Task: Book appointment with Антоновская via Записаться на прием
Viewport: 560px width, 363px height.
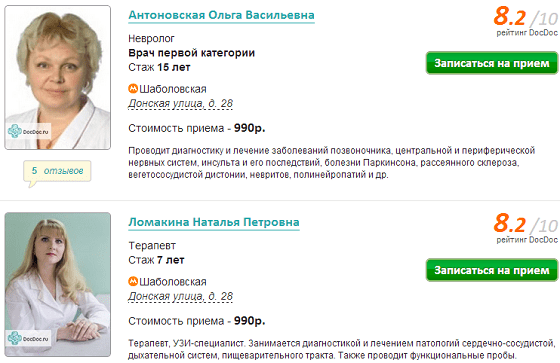Action: coord(492,63)
